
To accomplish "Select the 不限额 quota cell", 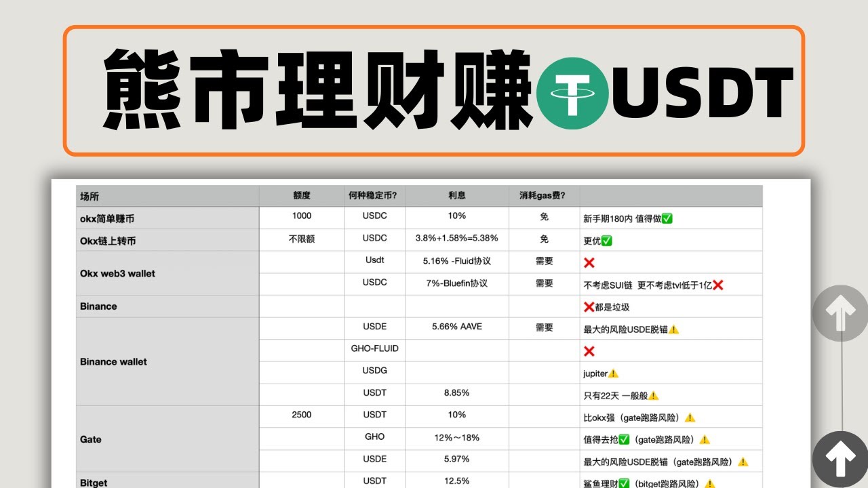I will click(x=302, y=239).
